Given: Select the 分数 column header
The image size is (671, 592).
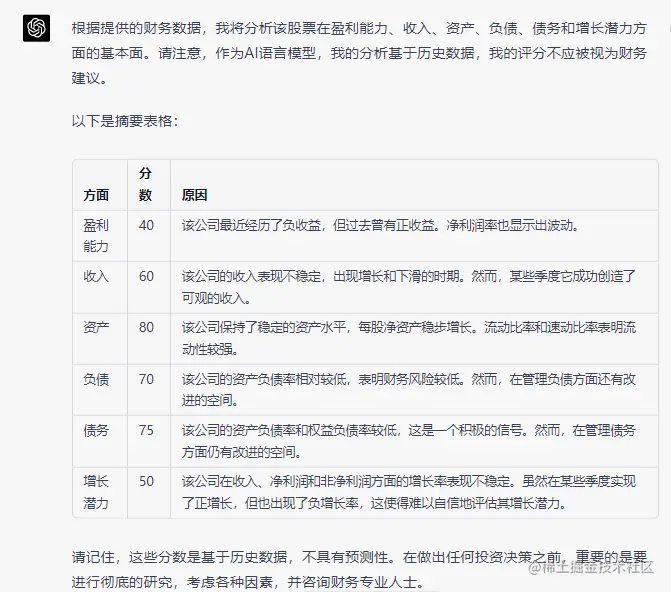Looking at the screenshot, I should click(x=145, y=184).
